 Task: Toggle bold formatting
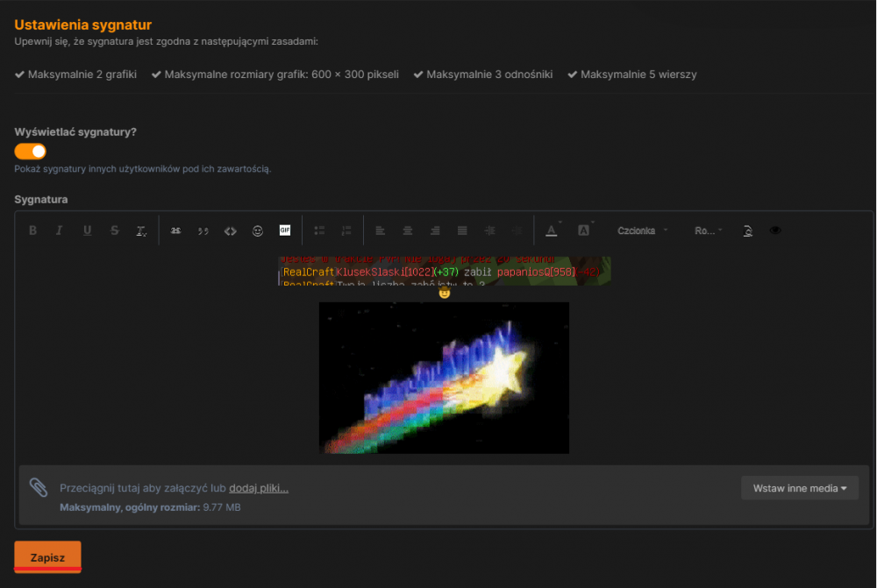click(x=32, y=230)
